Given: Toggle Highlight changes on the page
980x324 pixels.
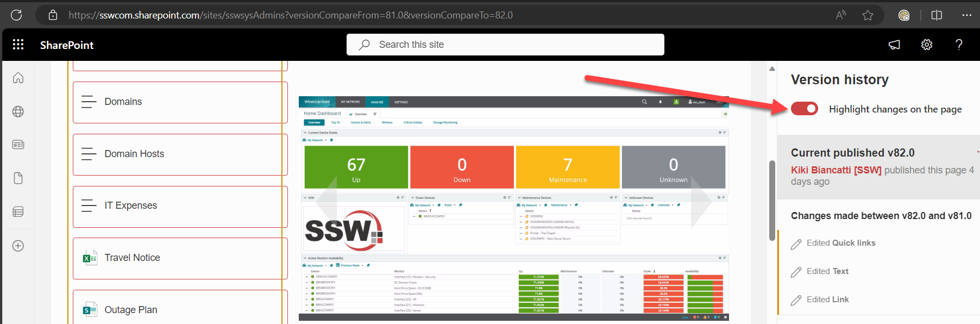Looking at the screenshot, I should click(805, 109).
